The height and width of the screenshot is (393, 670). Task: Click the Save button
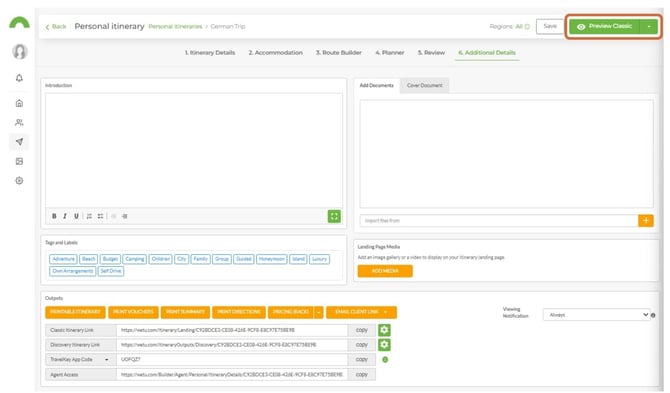[x=550, y=26]
